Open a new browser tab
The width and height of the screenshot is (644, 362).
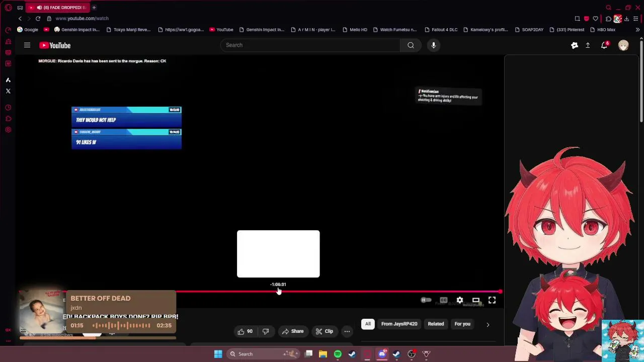click(x=94, y=8)
